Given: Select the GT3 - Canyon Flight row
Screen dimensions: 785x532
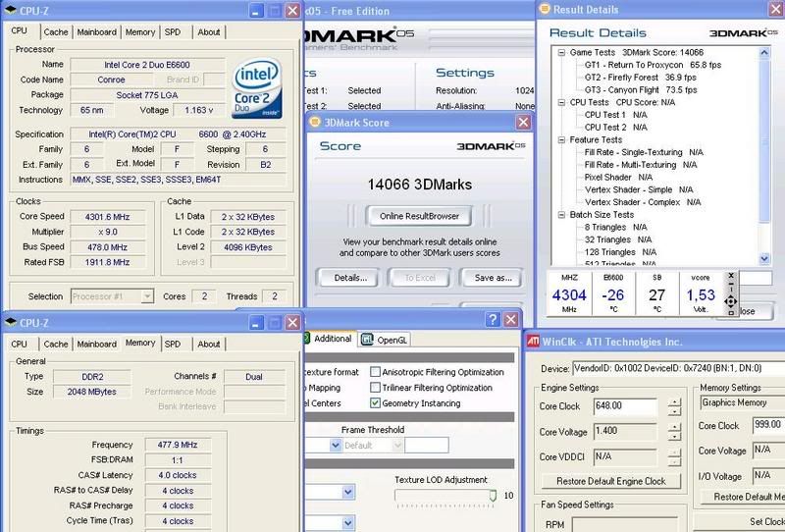Looking at the screenshot, I should point(641,89).
